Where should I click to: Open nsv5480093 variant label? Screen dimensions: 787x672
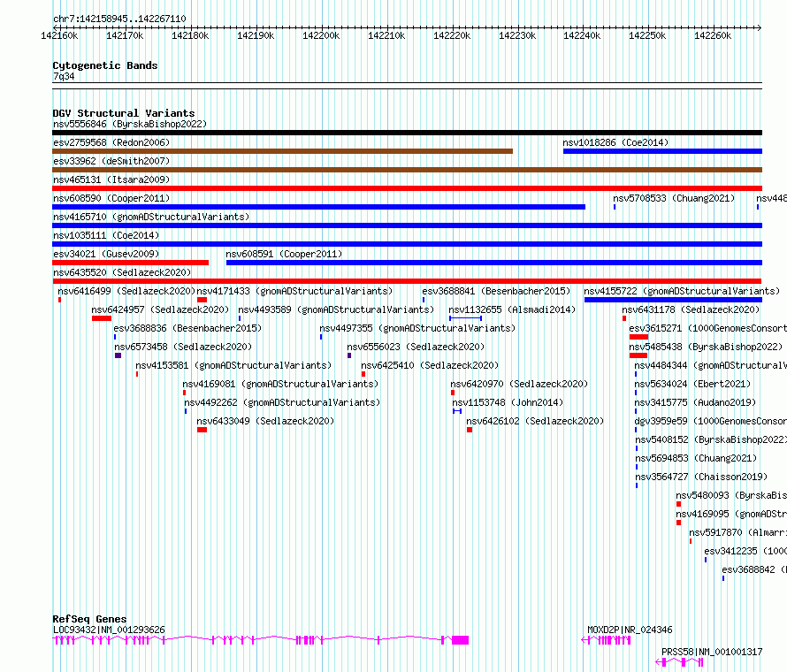pos(730,495)
